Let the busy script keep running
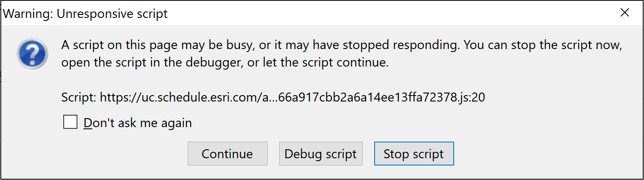Image resolution: width=644 pixels, height=180 pixels. (227, 154)
